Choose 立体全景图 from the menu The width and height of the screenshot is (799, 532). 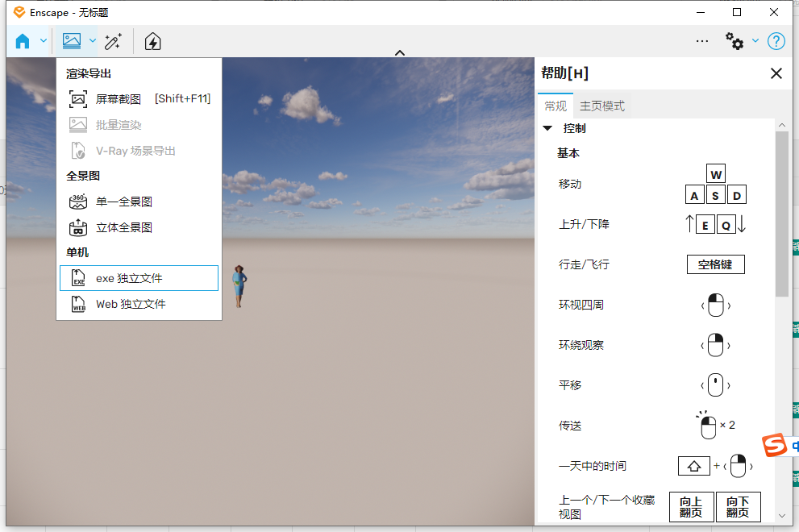(x=139, y=227)
